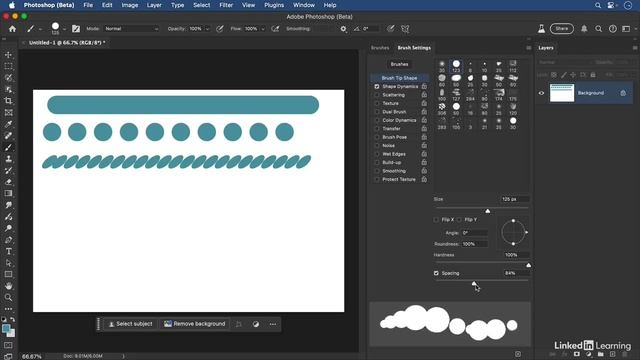
Task: Select the Move tool
Action: coord(9,55)
